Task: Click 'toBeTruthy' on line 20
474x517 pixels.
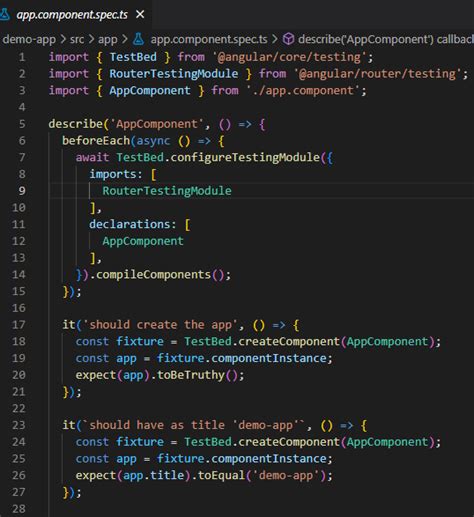Action: pyautogui.click(x=191, y=375)
